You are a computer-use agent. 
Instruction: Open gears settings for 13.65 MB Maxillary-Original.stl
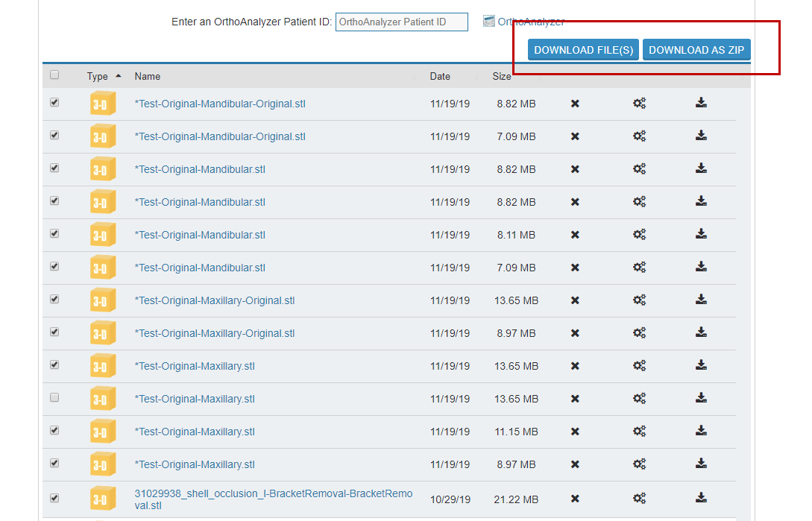pos(640,300)
